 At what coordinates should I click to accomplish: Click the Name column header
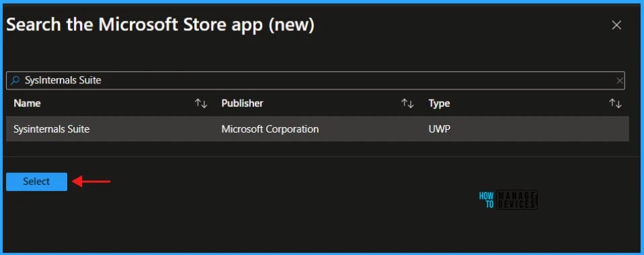tap(27, 103)
